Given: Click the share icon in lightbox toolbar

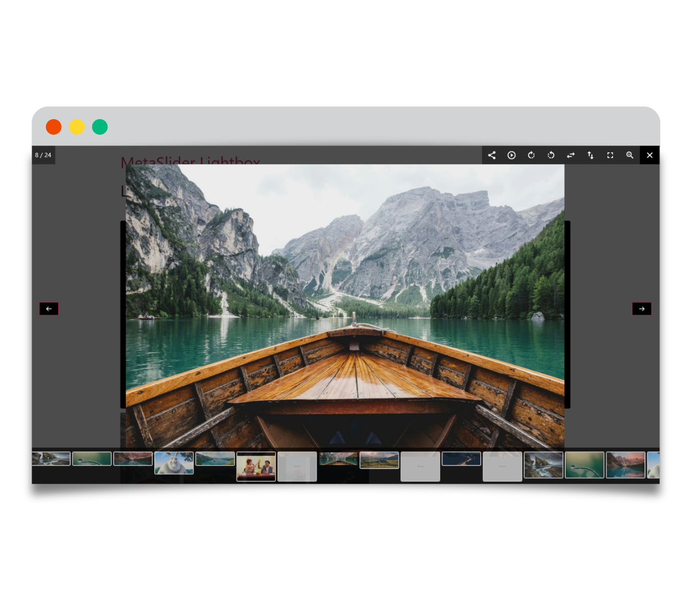Looking at the screenshot, I should pos(492,155).
